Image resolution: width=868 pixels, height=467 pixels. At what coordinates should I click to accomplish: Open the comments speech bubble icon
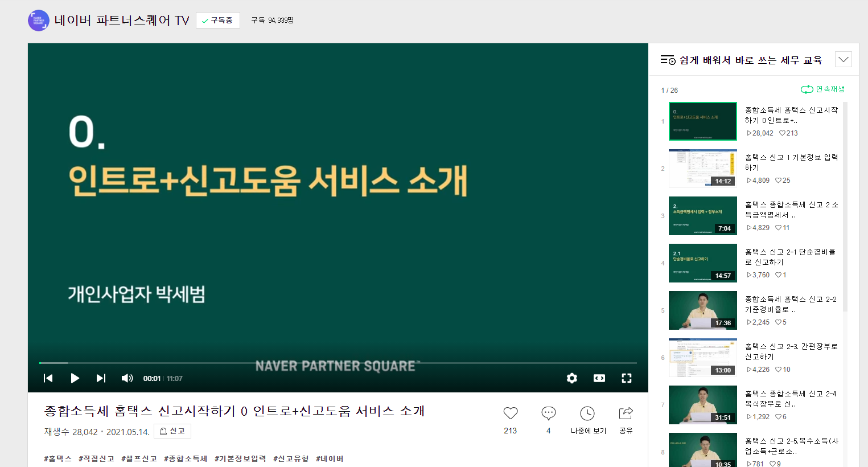(549, 413)
